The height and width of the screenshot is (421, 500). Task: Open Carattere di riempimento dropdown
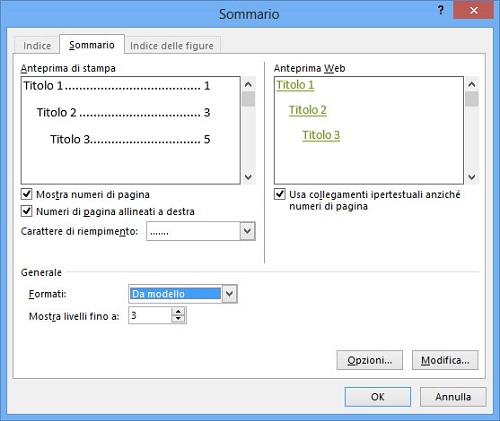247,231
